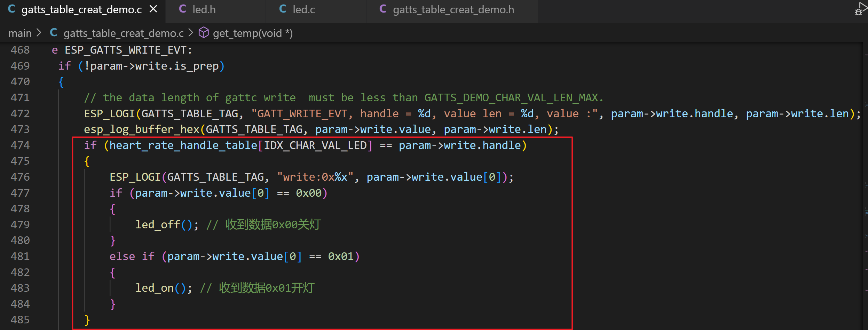Click the 0x01 value on line 481

[341, 256]
